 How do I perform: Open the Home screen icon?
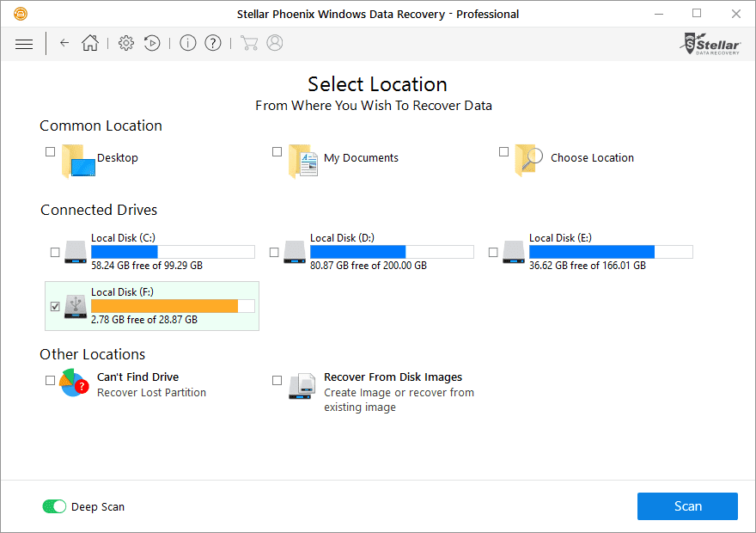90,43
